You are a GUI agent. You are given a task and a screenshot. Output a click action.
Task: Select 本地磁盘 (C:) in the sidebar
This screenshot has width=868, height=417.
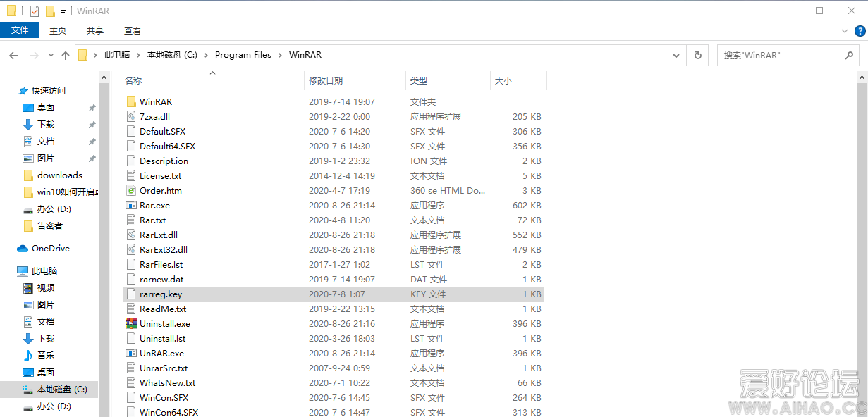coord(62,390)
